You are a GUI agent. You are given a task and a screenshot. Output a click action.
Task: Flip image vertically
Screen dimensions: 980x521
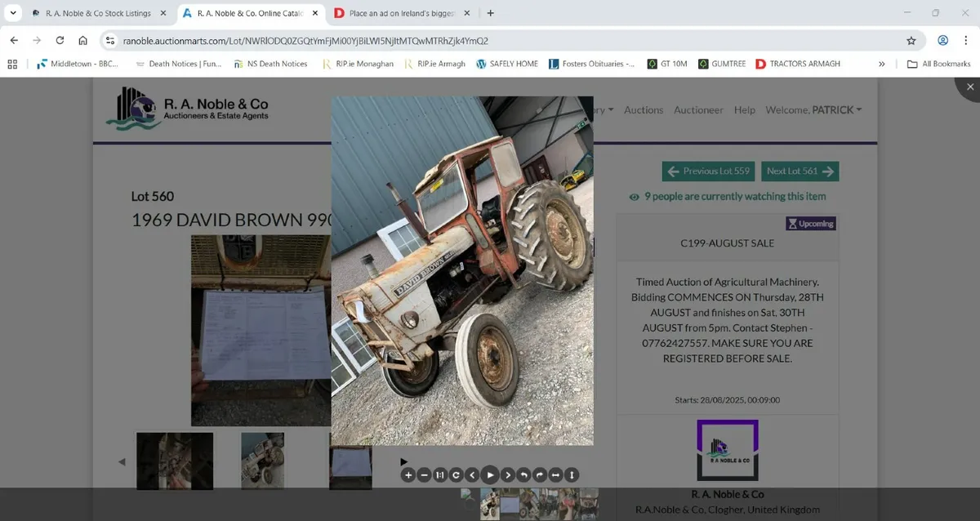click(x=572, y=475)
